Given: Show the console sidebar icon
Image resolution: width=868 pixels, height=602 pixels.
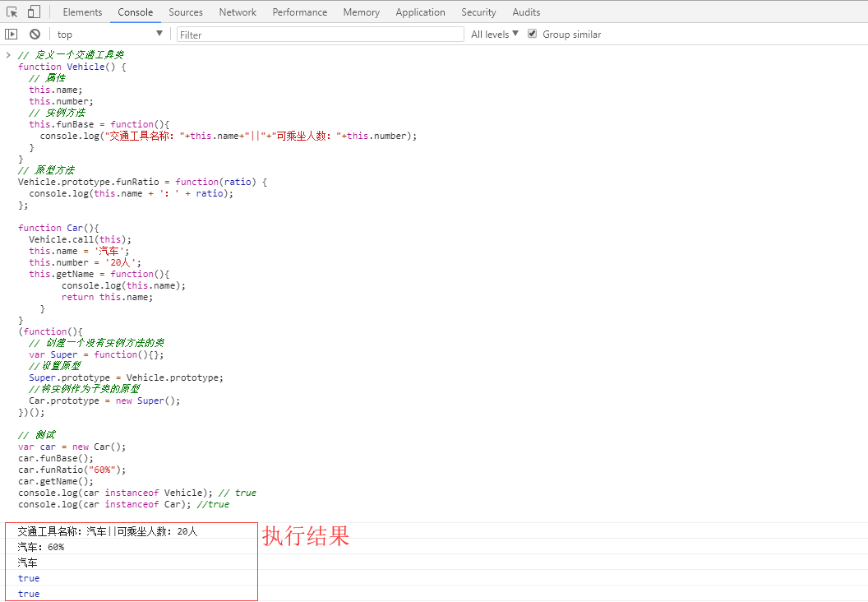Looking at the screenshot, I should coord(11,35).
